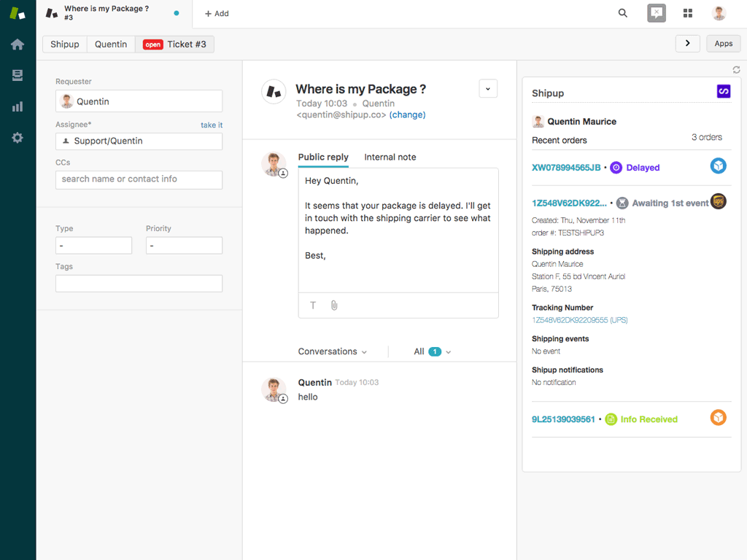This screenshot has height=560, width=747.
Task: Open the Quentin user tab
Action: (x=110, y=44)
